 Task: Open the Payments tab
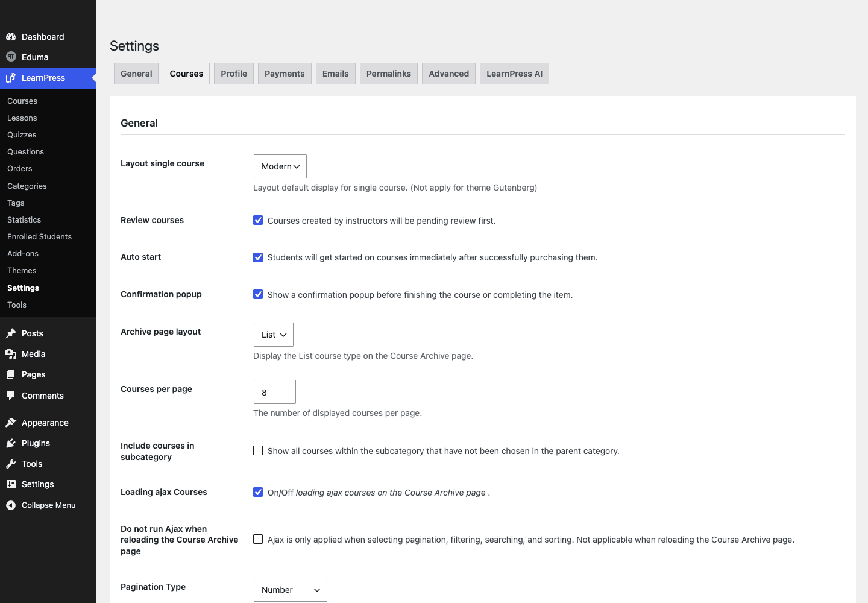pos(285,74)
